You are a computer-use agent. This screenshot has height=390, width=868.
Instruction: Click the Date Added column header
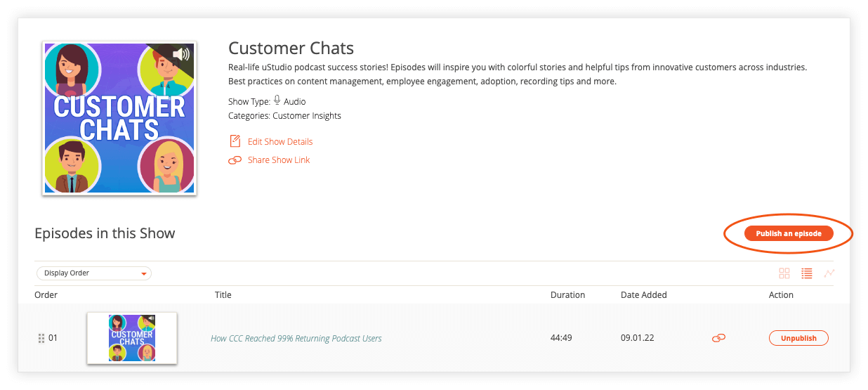644,295
